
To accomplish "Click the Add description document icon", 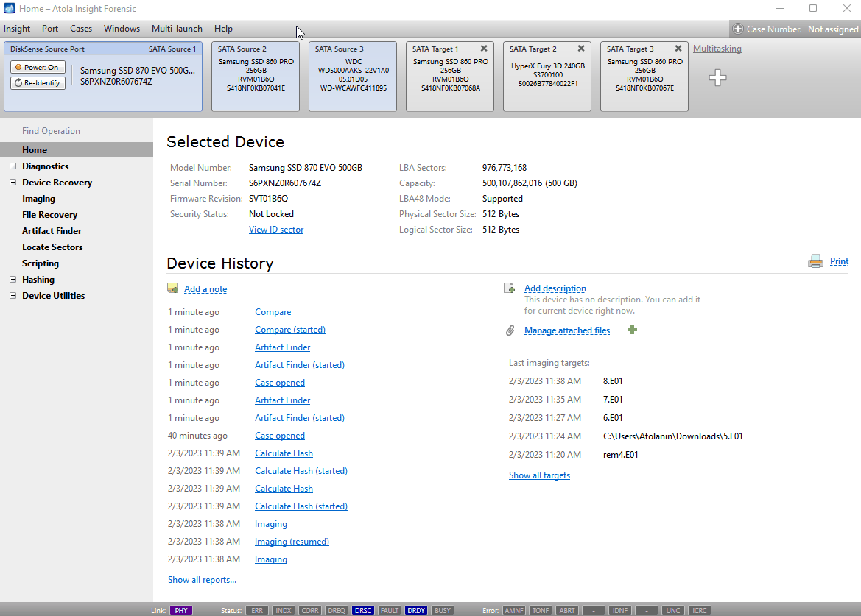I will 510,288.
